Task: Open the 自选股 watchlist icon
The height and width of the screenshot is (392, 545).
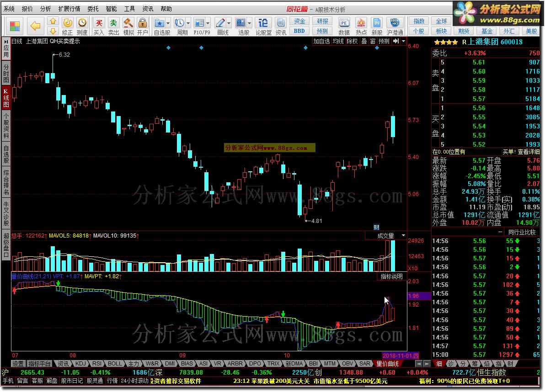Action: point(160,23)
